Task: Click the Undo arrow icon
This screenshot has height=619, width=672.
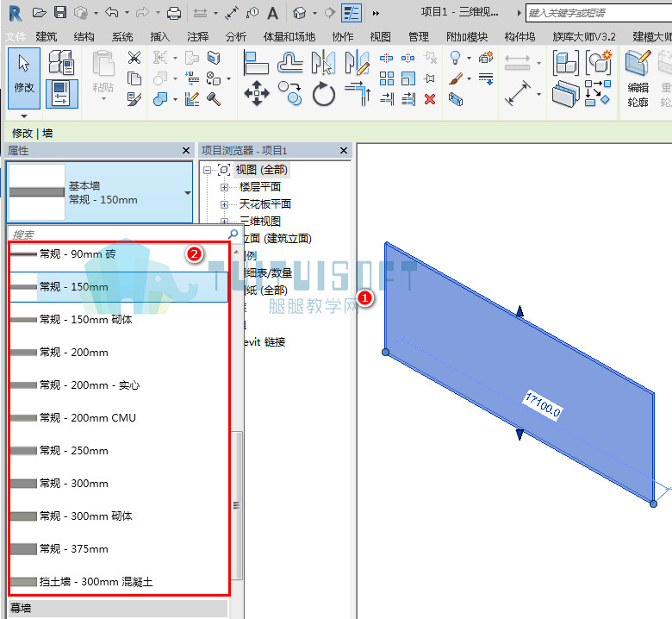Action: coord(111,12)
